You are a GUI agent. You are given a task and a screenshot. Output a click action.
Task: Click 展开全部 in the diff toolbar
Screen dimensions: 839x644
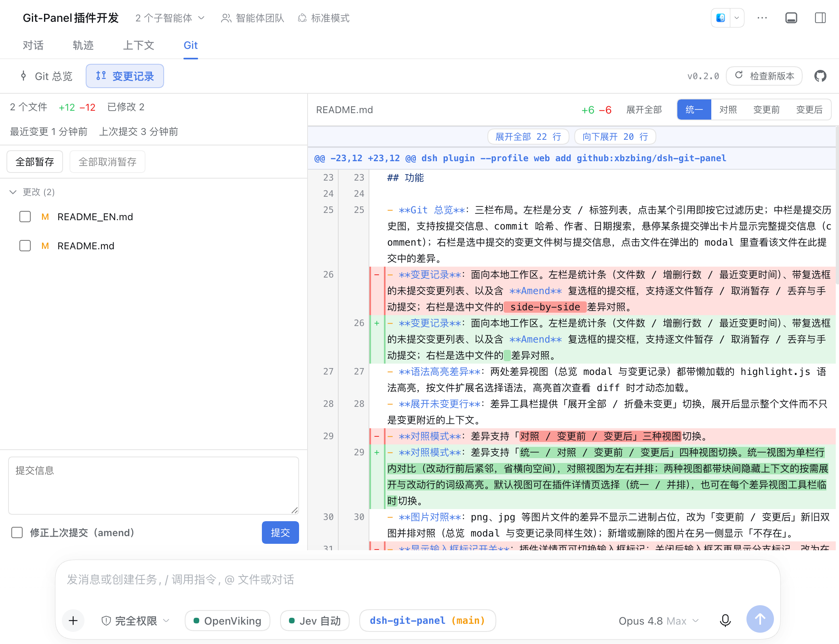point(644,109)
